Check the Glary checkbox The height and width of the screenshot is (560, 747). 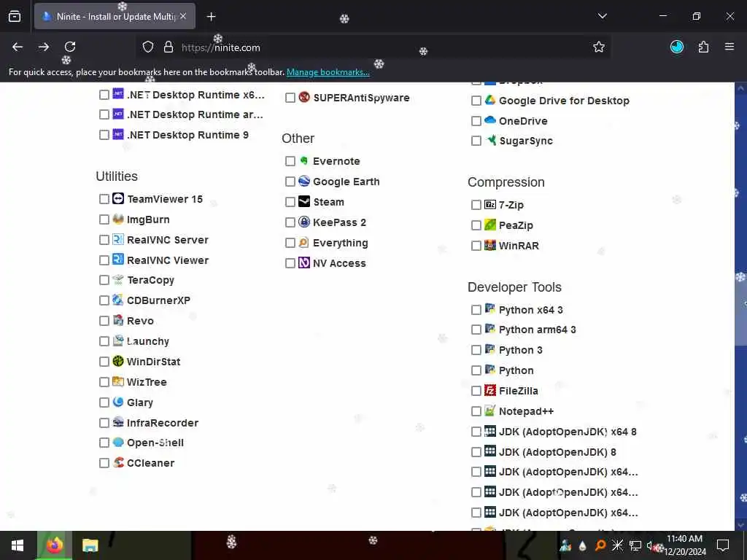(x=104, y=402)
